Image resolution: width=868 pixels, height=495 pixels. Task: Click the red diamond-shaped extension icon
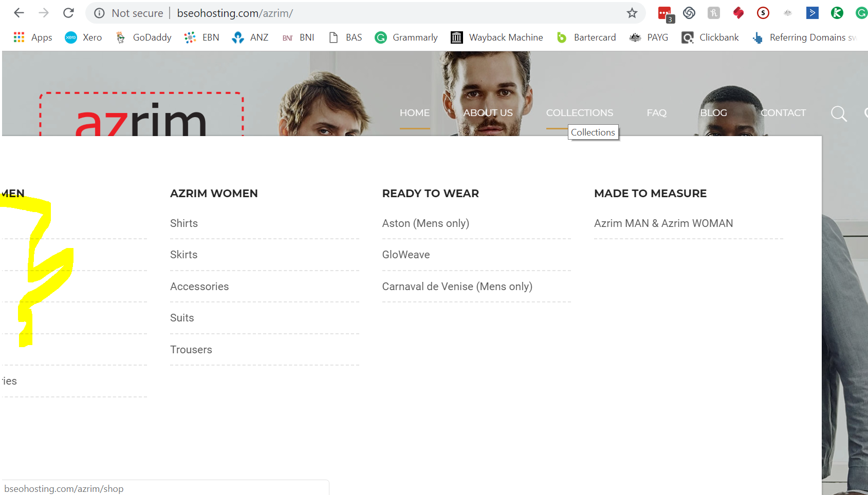point(738,13)
